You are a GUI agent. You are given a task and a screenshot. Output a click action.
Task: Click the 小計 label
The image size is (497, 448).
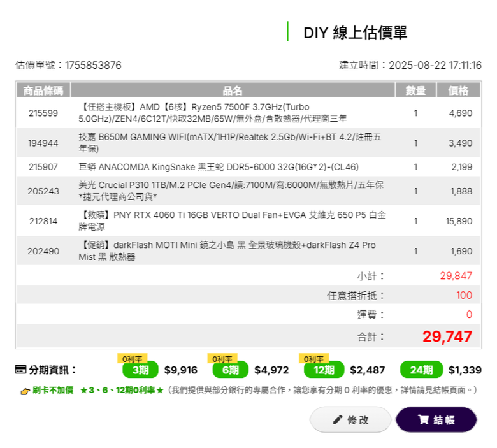pos(371,276)
